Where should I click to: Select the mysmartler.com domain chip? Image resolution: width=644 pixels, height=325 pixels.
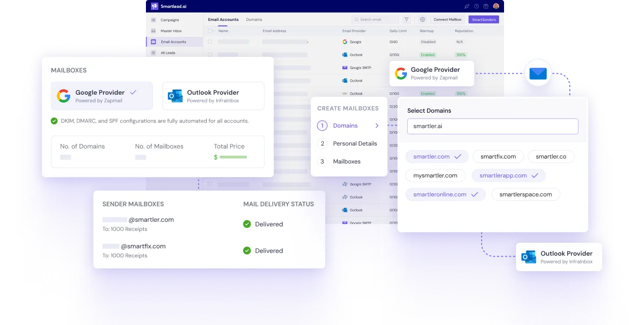coord(435,175)
